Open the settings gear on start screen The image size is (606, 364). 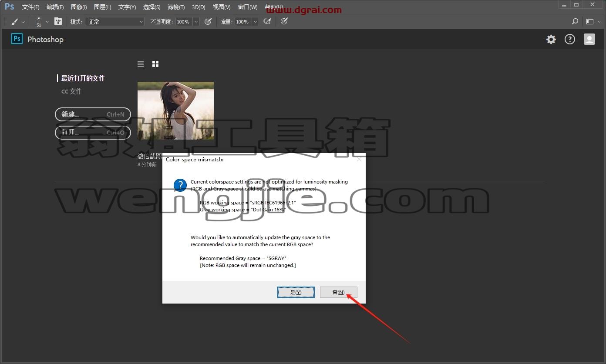click(551, 40)
